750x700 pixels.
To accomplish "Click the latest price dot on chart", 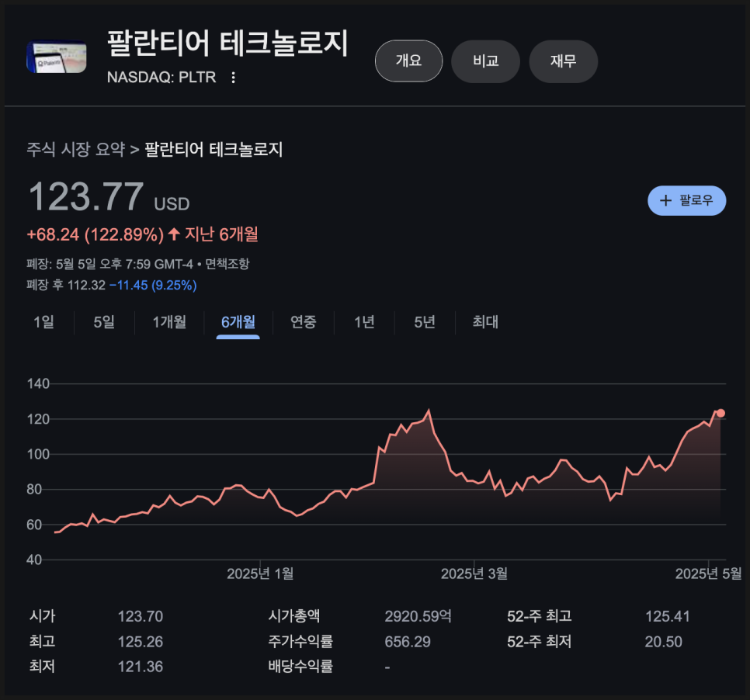I will click(720, 413).
